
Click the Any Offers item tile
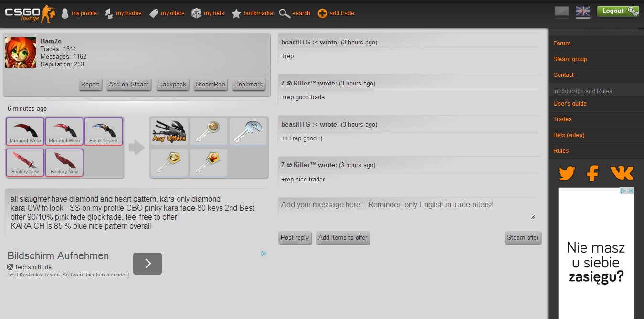[x=169, y=131]
